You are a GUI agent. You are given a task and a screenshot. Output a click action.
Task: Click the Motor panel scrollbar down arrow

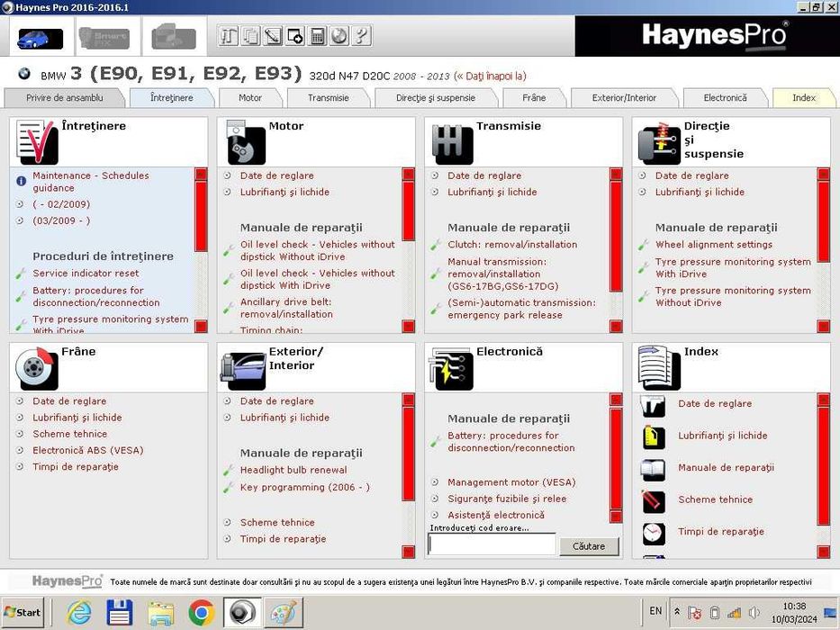(408, 326)
